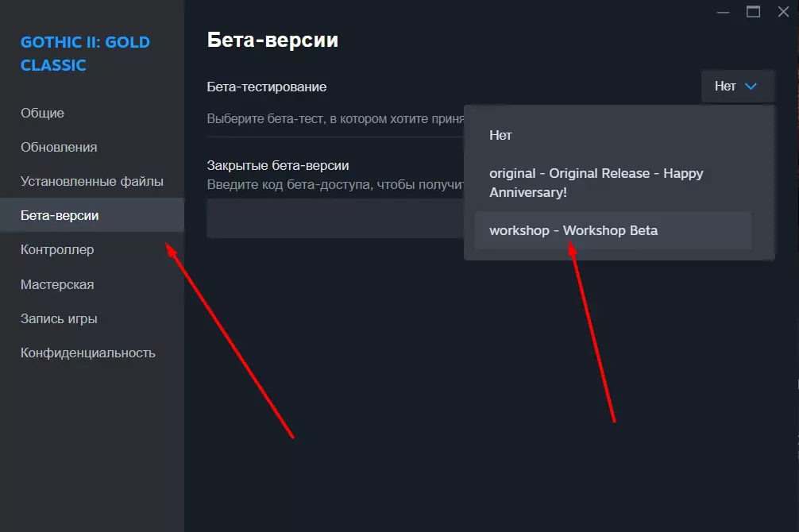The height and width of the screenshot is (532, 799).
Task: Open the Общие settings section
Action: pos(42,113)
